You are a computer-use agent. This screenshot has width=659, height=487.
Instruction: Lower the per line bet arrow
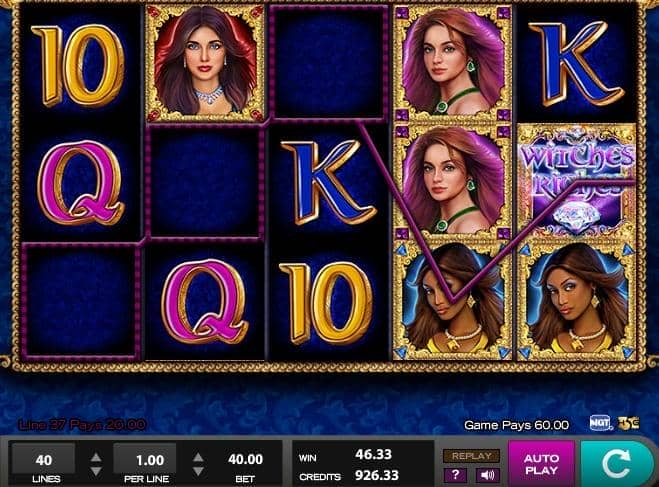click(x=198, y=471)
